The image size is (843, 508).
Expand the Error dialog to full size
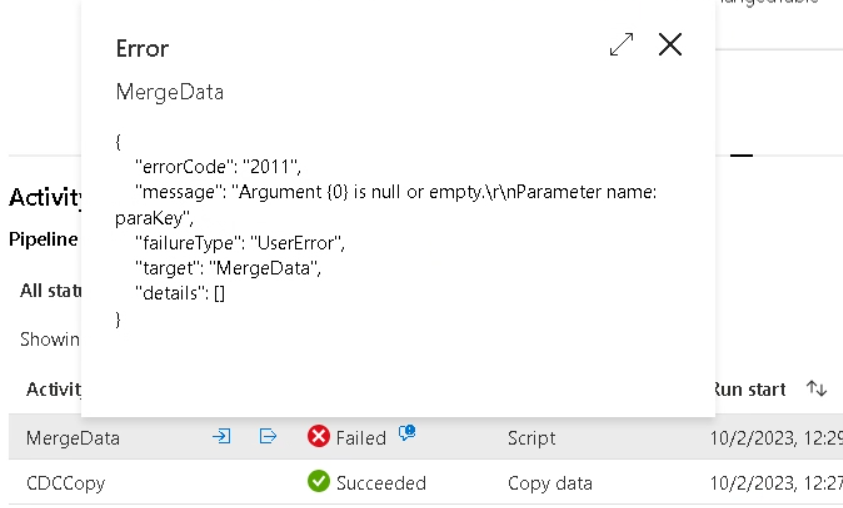(621, 44)
